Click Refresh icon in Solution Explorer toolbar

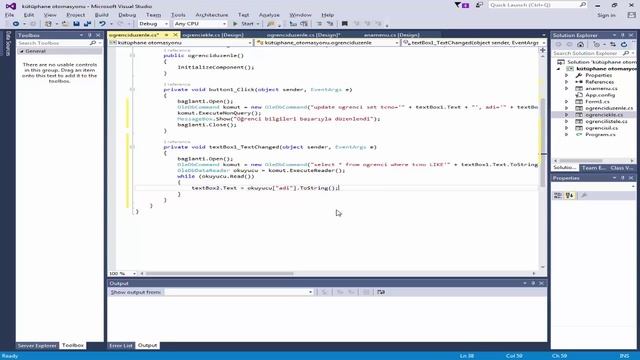pos(624,44)
